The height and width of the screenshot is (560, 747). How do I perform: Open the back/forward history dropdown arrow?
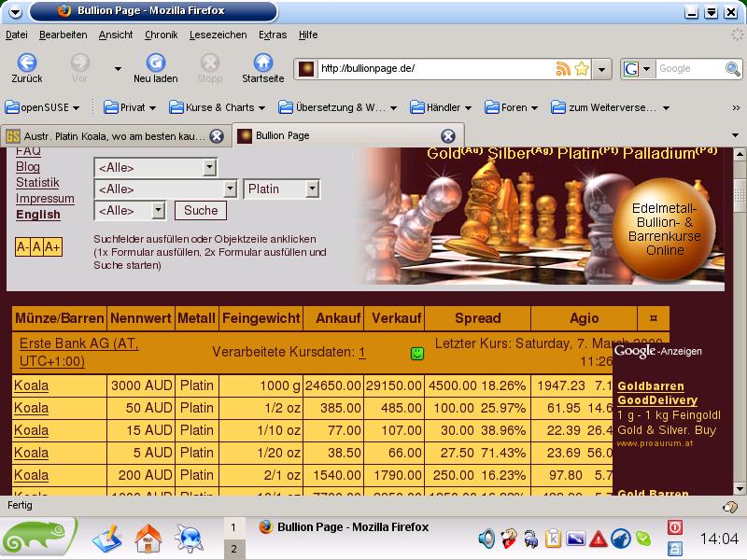pos(118,69)
